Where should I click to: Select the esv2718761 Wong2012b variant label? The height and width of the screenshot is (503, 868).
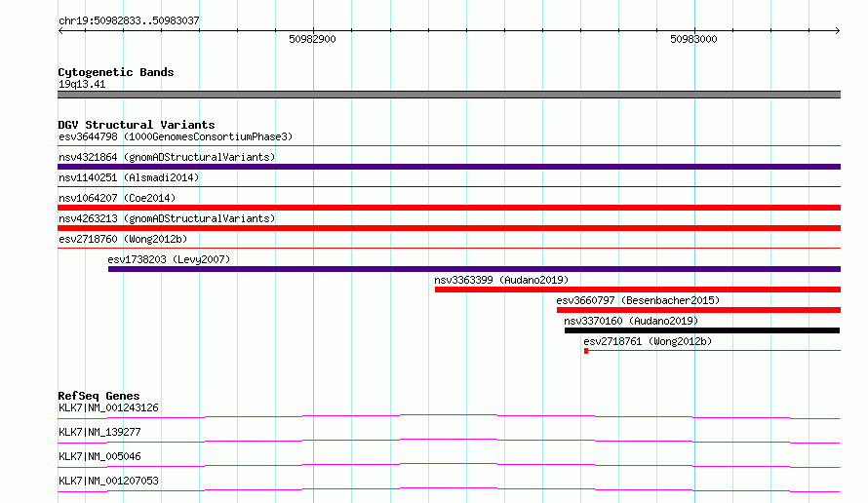(x=648, y=341)
